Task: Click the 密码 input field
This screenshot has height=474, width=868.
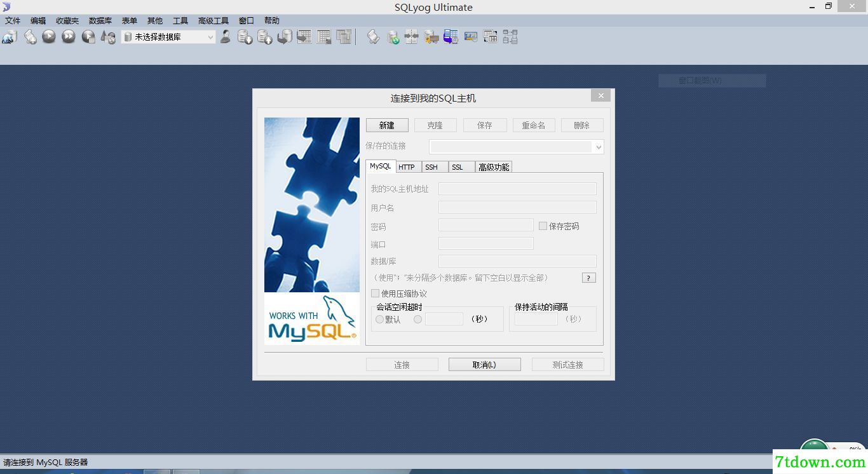Action: point(486,225)
